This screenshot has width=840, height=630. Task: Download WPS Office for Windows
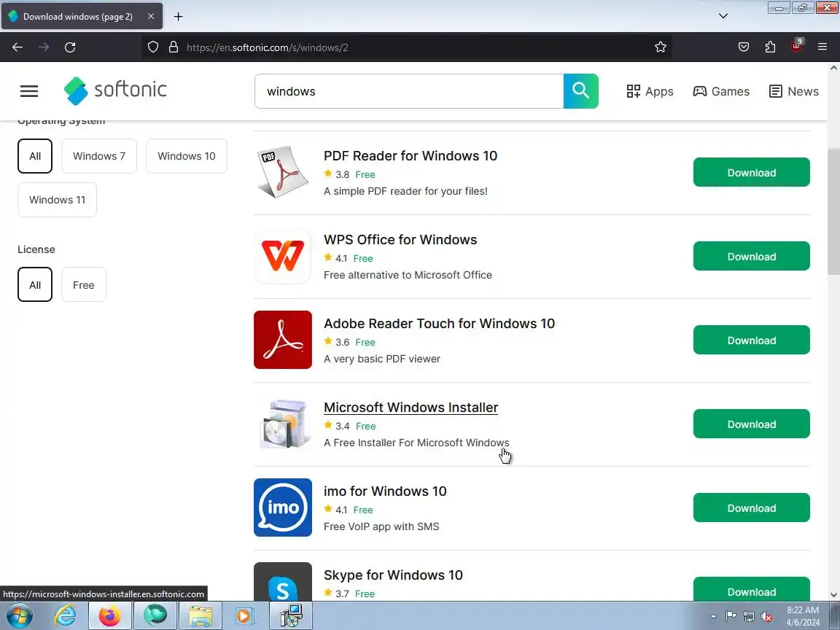(752, 256)
